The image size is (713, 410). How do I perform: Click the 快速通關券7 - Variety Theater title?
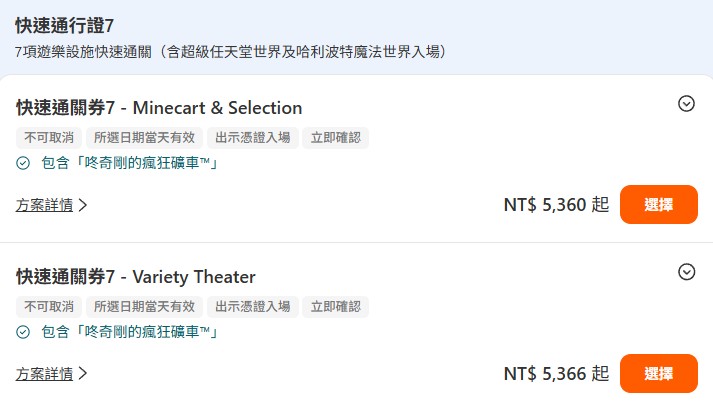click(136, 277)
